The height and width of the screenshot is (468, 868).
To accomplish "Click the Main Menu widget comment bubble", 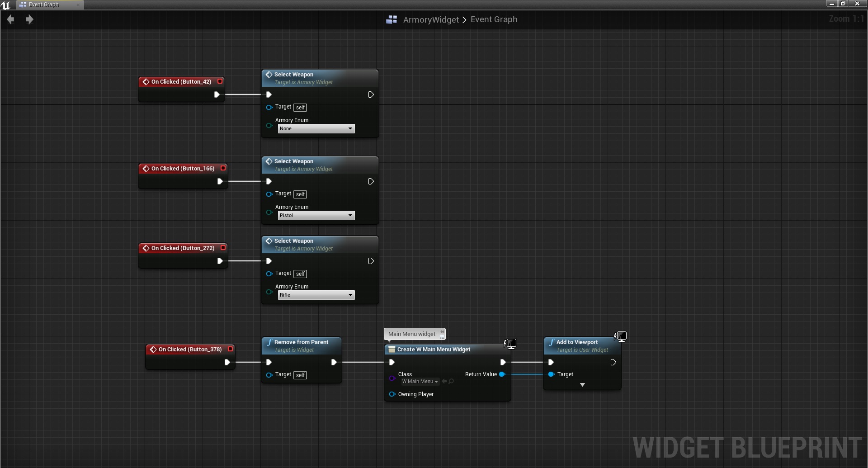I will 412,334.
